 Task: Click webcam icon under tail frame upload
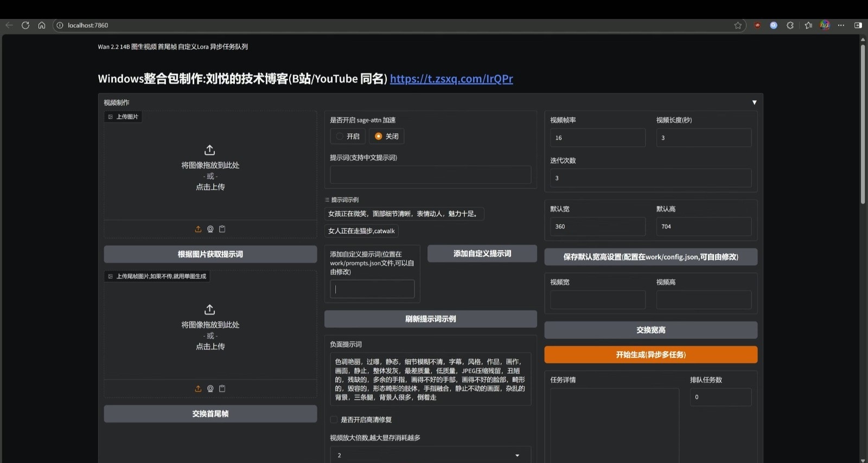pyautogui.click(x=210, y=389)
